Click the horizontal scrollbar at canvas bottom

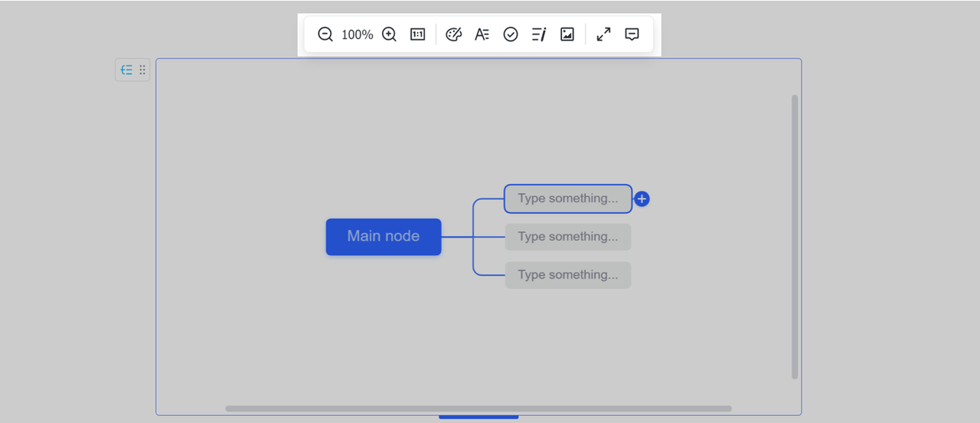point(478,408)
